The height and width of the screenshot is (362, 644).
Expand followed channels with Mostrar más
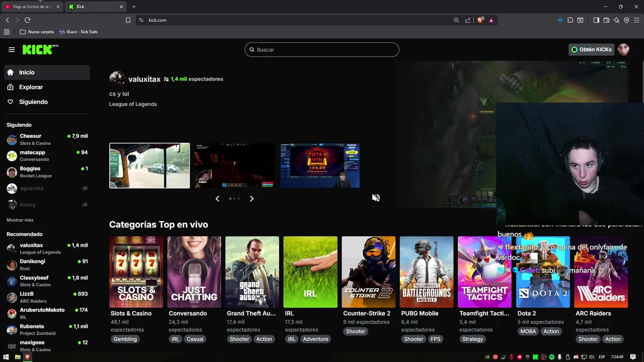point(20,220)
